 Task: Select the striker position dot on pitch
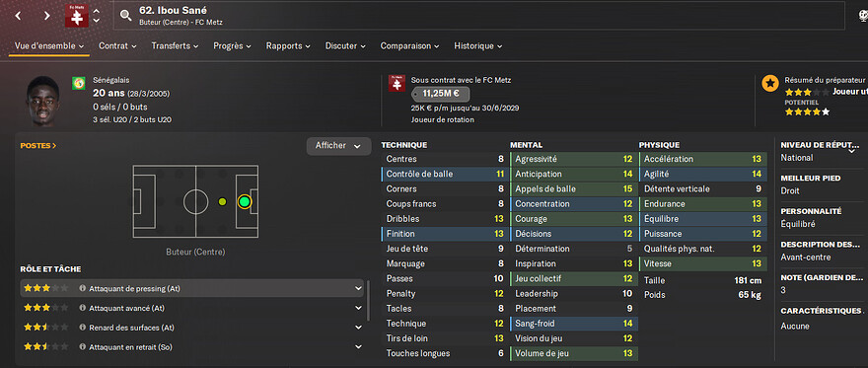245,202
